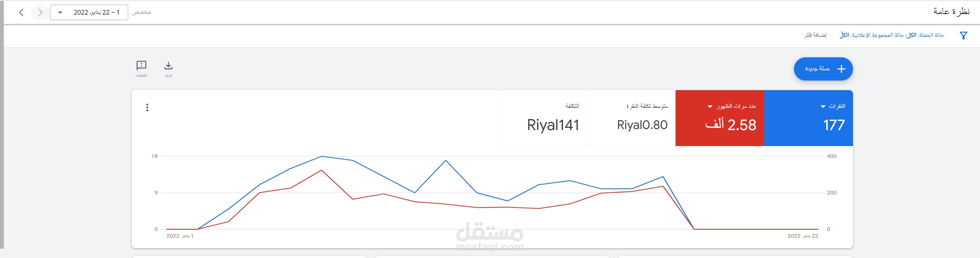This screenshot has height=258, width=980.
Task: Click the download report icon
Action: (168, 66)
